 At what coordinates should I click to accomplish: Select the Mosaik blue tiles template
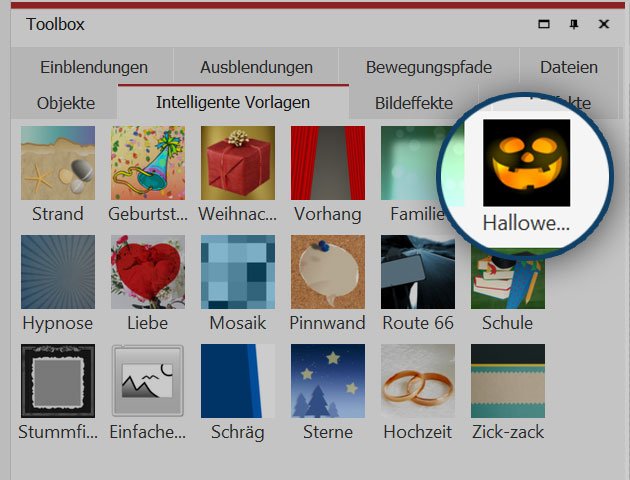tap(238, 272)
